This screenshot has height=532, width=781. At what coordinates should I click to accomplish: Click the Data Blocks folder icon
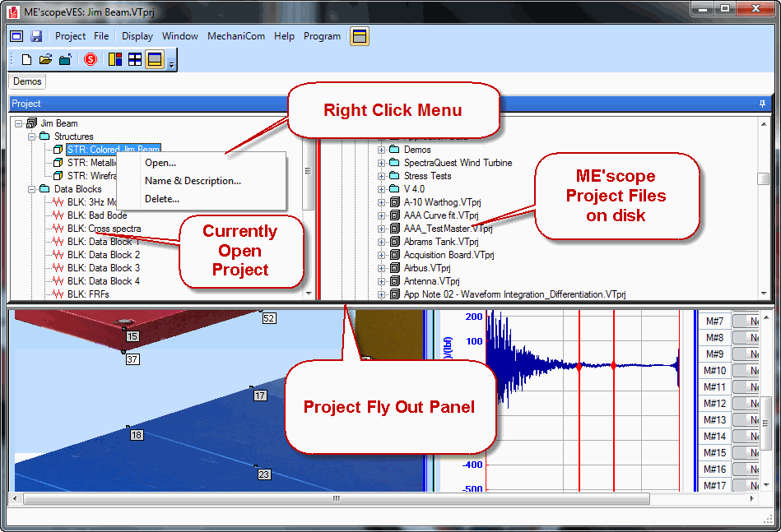pos(44,188)
